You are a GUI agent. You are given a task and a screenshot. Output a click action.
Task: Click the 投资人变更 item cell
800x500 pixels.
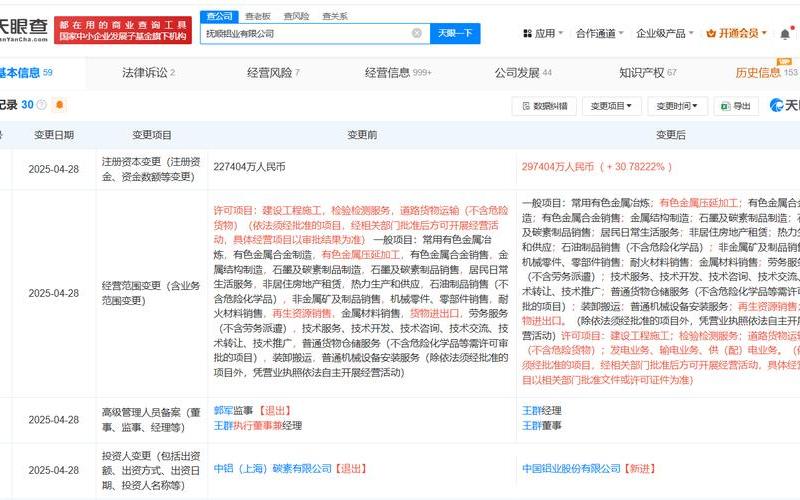[x=151, y=470]
